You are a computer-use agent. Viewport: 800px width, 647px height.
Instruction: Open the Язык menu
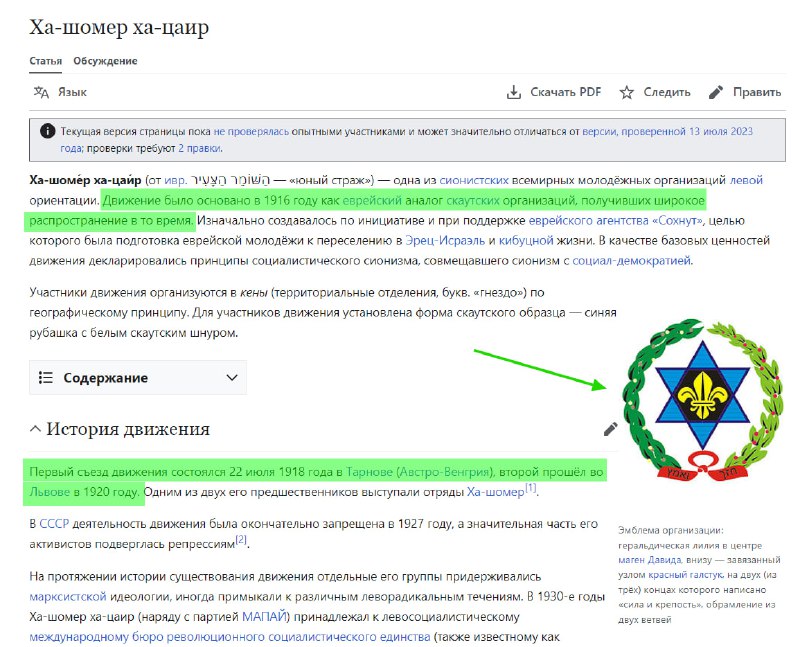(60, 92)
